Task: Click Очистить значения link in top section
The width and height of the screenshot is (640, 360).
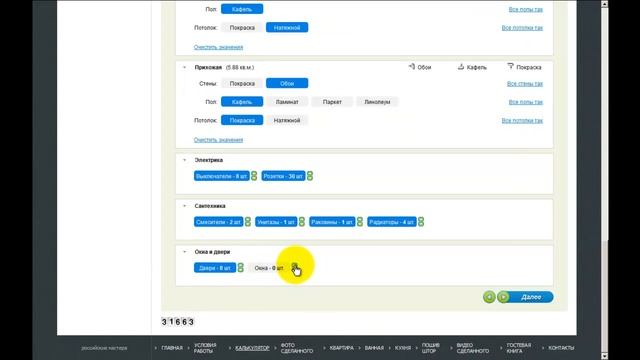Action: click(218, 47)
